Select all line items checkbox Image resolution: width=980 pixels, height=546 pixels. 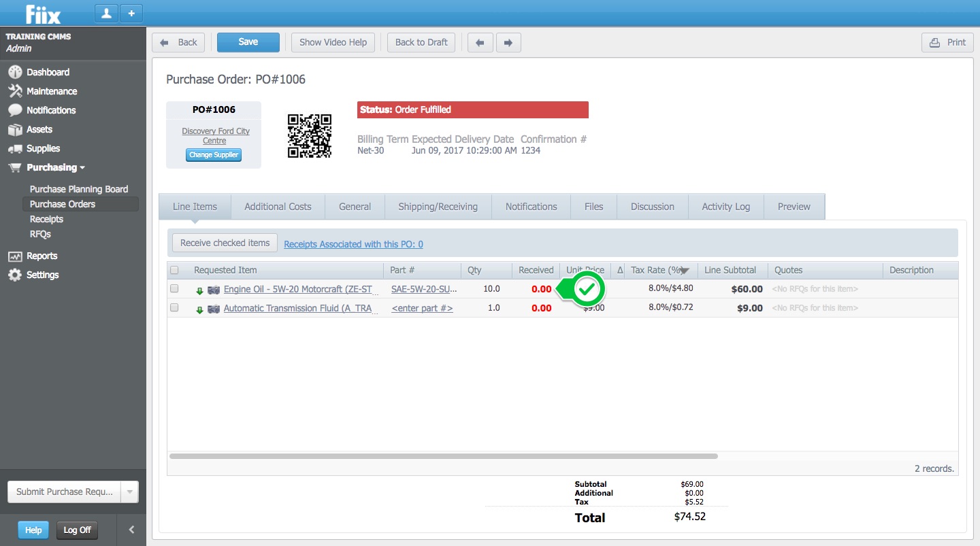tap(174, 270)
